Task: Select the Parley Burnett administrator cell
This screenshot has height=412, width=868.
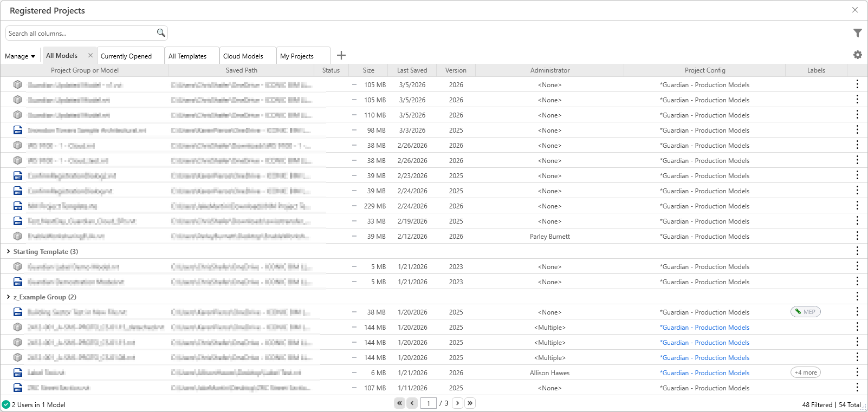Action: (550, 236)
